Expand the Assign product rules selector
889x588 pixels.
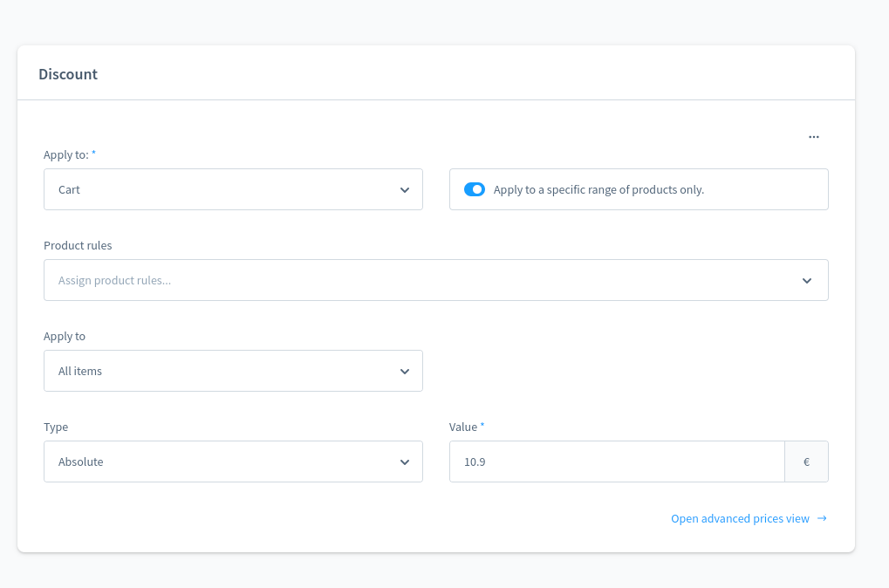coord(436,279)
